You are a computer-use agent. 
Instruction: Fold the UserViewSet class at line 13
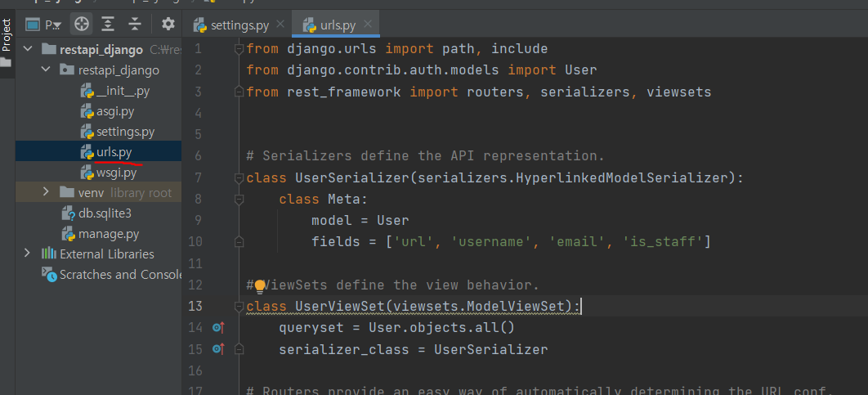click(x=239, y=307)
